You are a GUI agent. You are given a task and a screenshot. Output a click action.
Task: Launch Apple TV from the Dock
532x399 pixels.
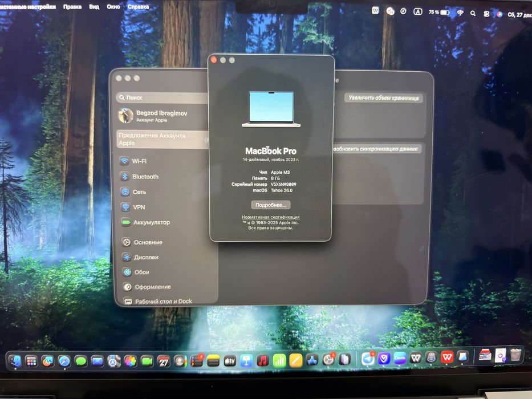230,361
